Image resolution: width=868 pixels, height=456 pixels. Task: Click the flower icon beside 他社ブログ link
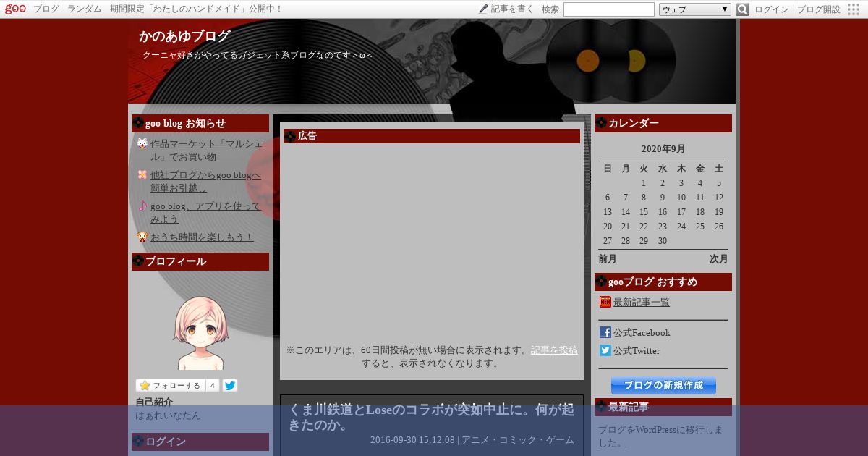coord(142,174)
